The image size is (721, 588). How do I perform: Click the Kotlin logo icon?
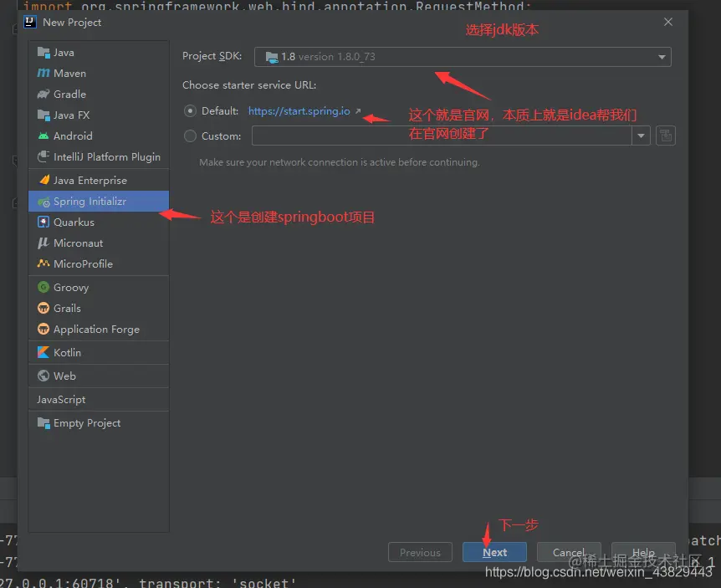[43, 353]
